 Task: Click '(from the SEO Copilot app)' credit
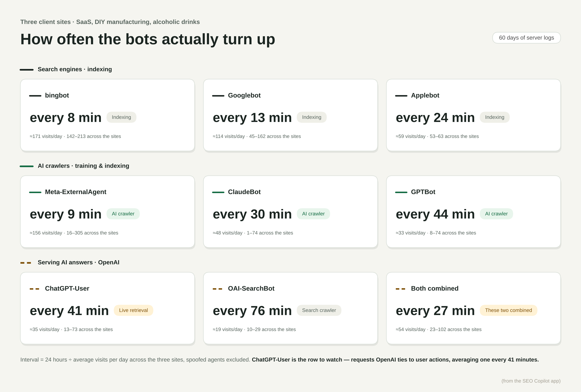(x=531, y=381)
